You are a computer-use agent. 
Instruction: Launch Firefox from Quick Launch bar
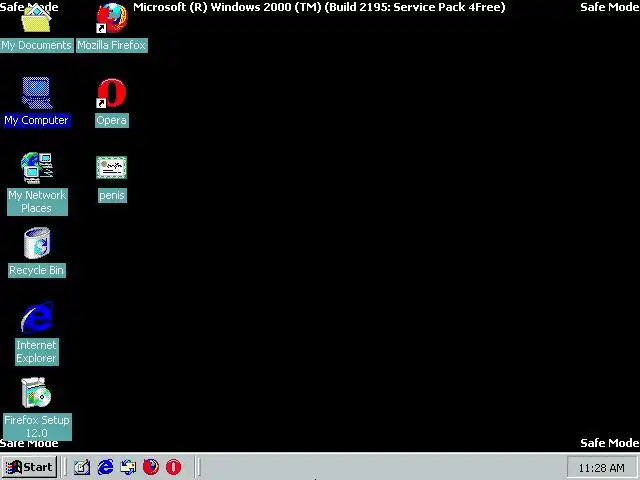pos(151,467)
